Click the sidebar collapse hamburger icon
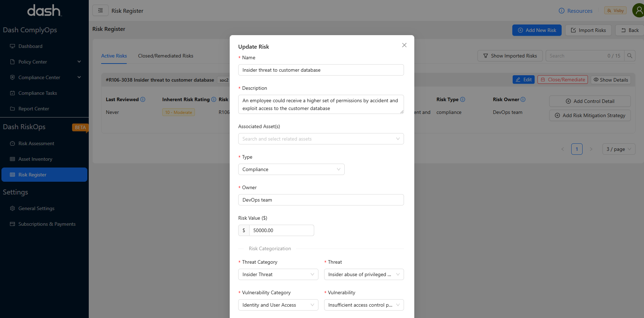This screenshot has width=644, height=318. (x=100, y=11)
